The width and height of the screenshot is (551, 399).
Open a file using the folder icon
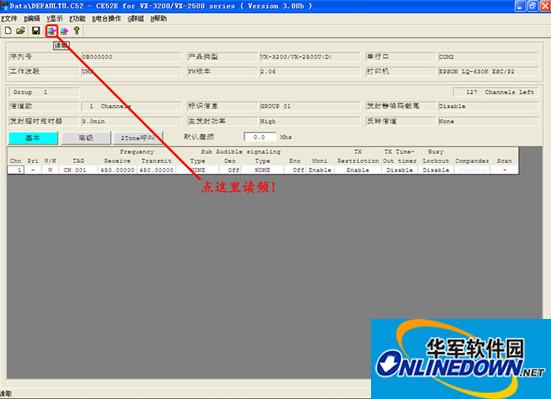point(21,31)
